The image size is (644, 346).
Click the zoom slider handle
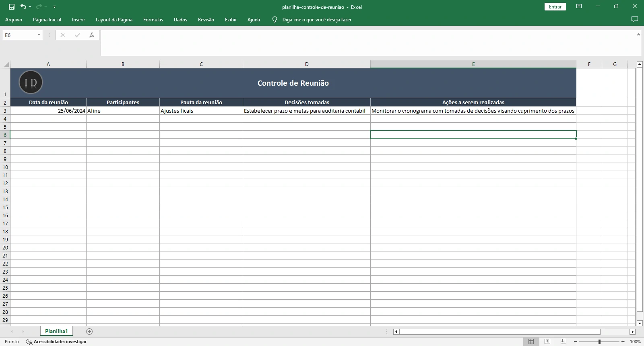coord(599,342)
